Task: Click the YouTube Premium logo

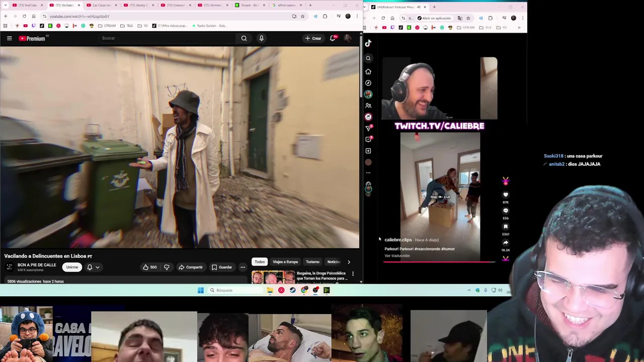Action: pyautogui.click(x=33, y=38)
